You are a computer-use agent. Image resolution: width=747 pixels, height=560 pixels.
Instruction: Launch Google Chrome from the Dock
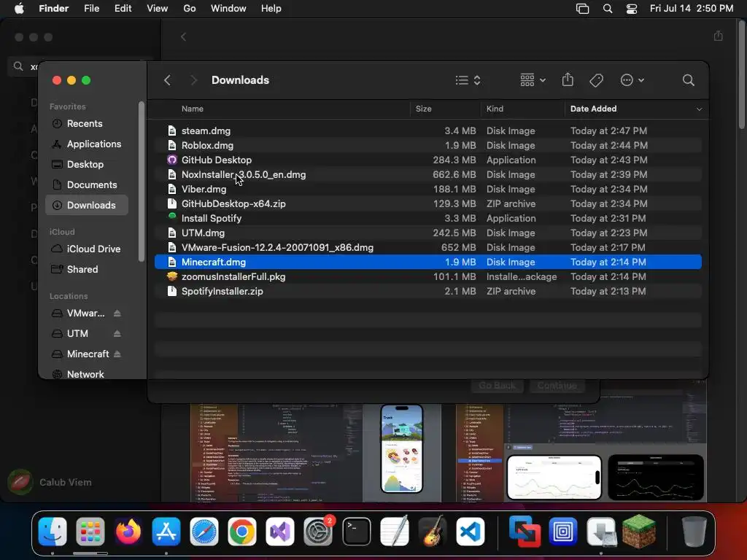pyautogui.click(x=242, y=531)
